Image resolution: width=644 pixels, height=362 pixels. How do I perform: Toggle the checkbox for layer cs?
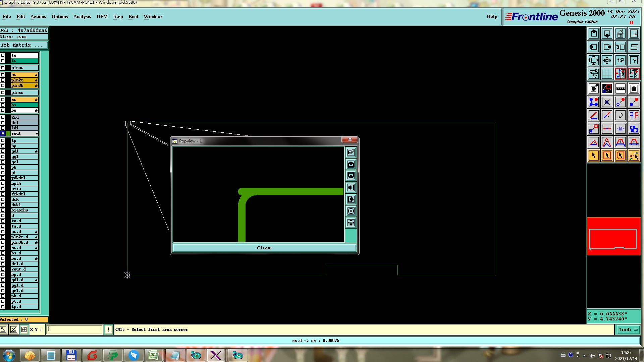3,75
